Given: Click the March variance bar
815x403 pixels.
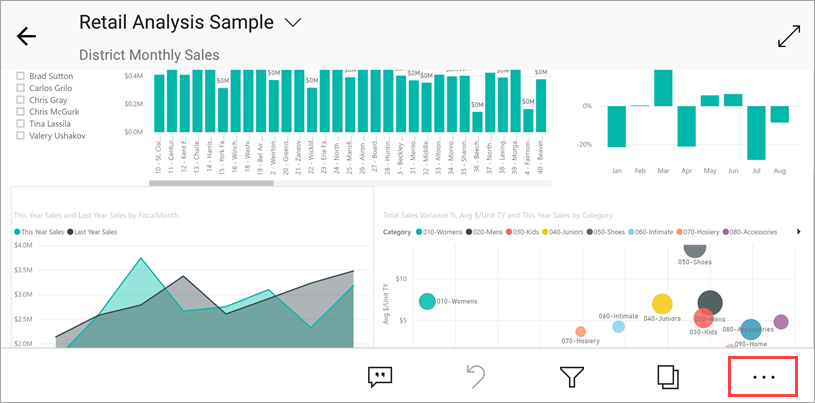Looking at the screenshot, I should [x=662, y=87].
